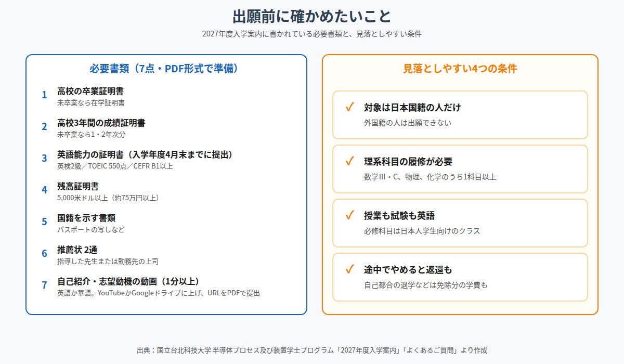
Task: Select the item 英語能力の証明書（入学年度4月末までに提出）
Action: [147, 154]
